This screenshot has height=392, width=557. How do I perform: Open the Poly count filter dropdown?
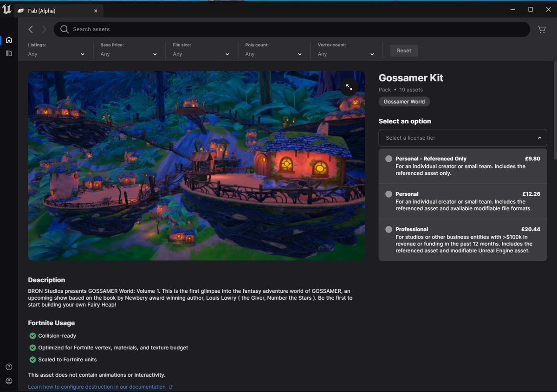coord(274,50)
